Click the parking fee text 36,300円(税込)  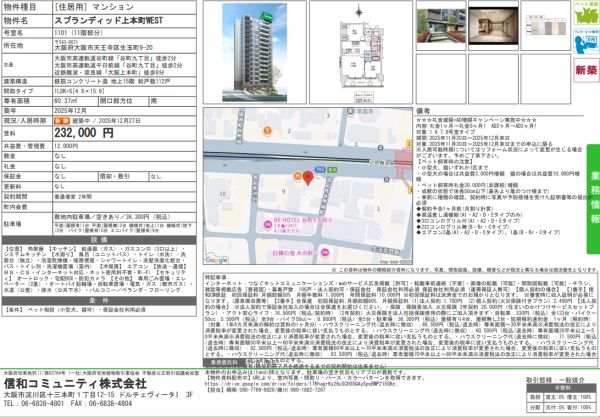(x=149, y=217)
